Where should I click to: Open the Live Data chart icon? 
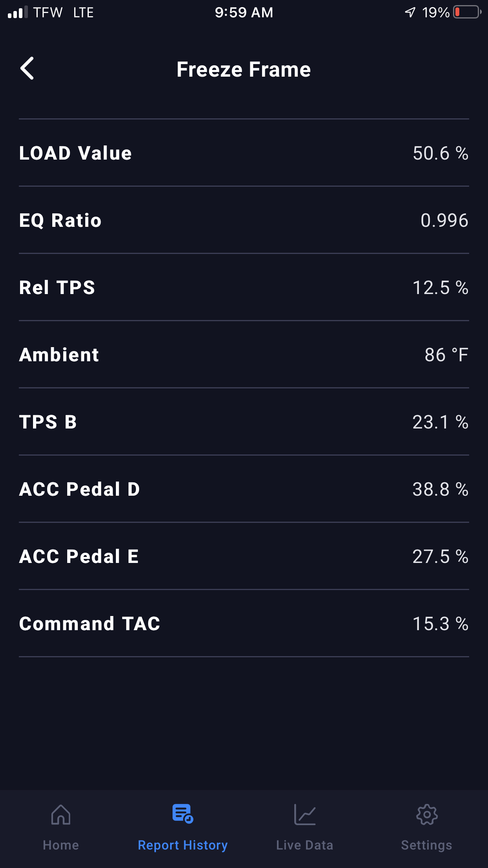point(305,814)
